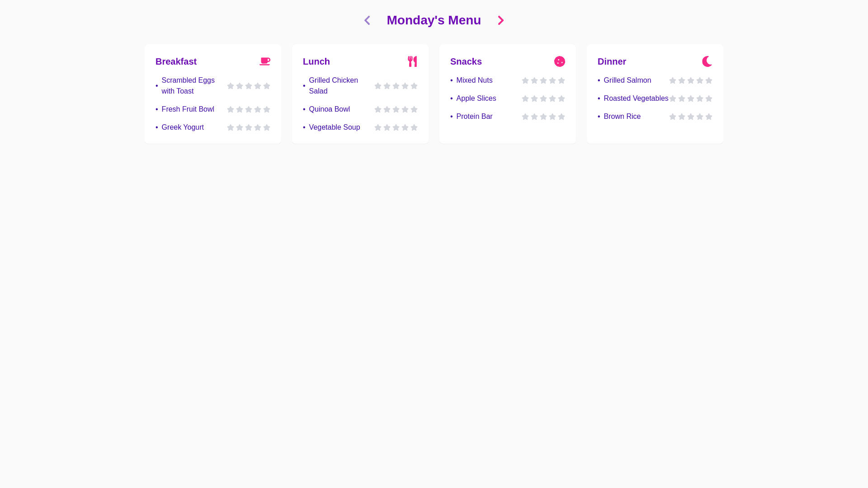
Task: Select the Vegetable Soup menu item
Action: pyautogui.click(x=334, y=127)
